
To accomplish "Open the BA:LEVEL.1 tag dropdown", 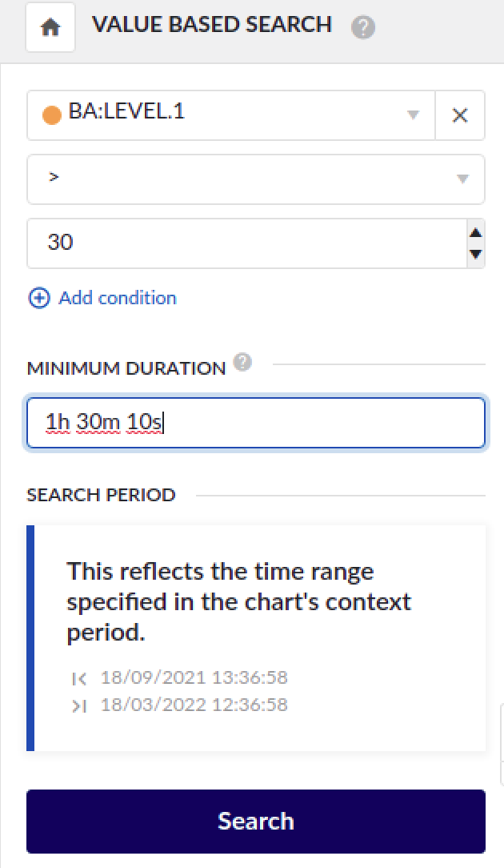I will pos(413,115).
